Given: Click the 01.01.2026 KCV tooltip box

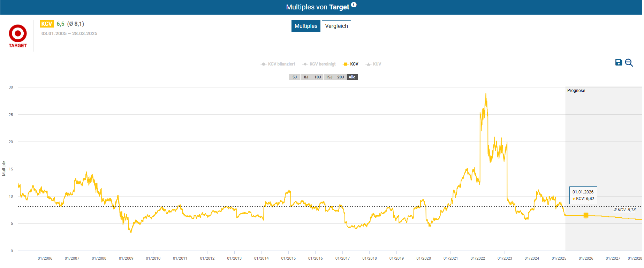Looking at the screenshot, I should tap(583, 195).
